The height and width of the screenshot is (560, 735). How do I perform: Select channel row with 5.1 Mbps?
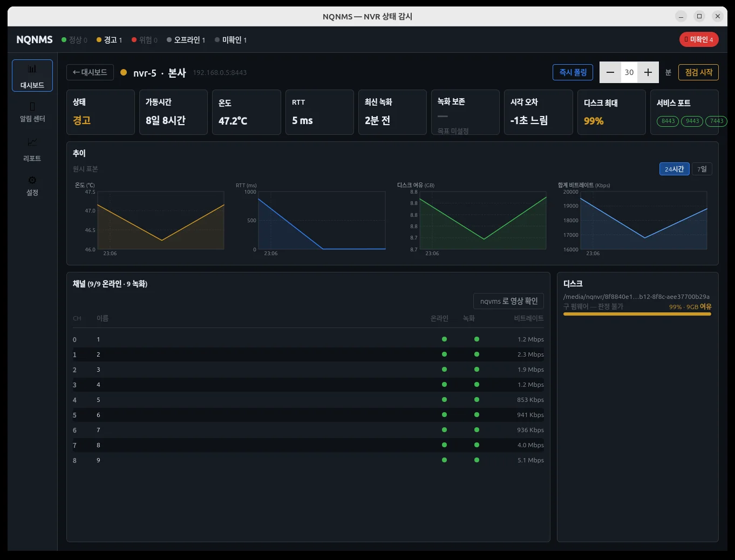(308, 460)
